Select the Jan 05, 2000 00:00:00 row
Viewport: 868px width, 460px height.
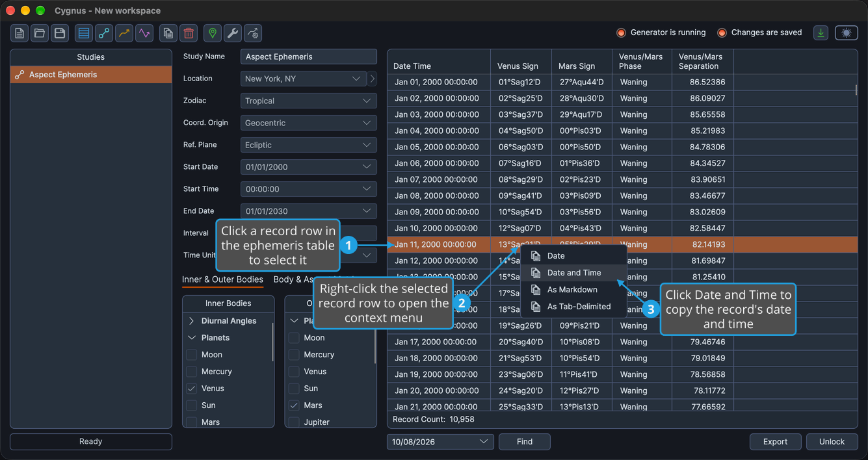coord(622,147)
